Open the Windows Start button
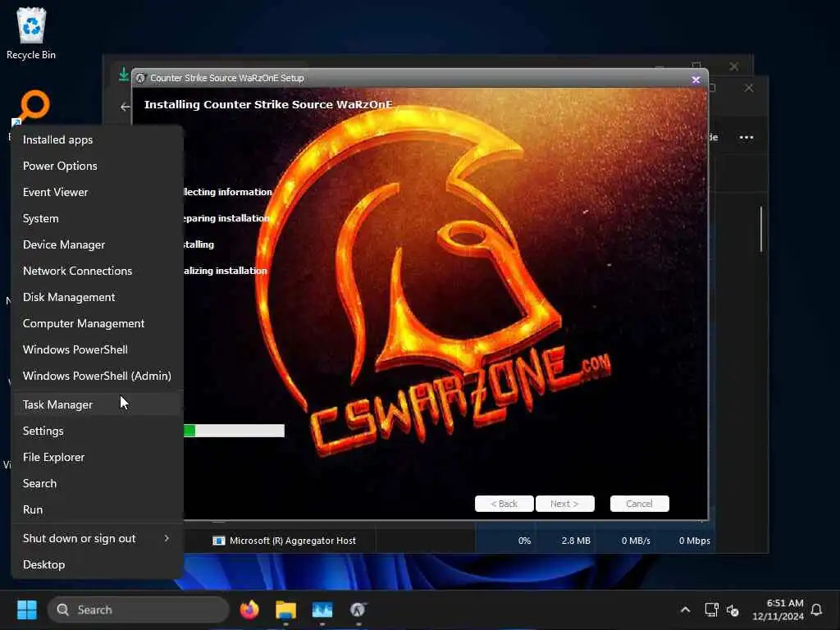This screenshot has width=840, height=630. click(27, 609)
